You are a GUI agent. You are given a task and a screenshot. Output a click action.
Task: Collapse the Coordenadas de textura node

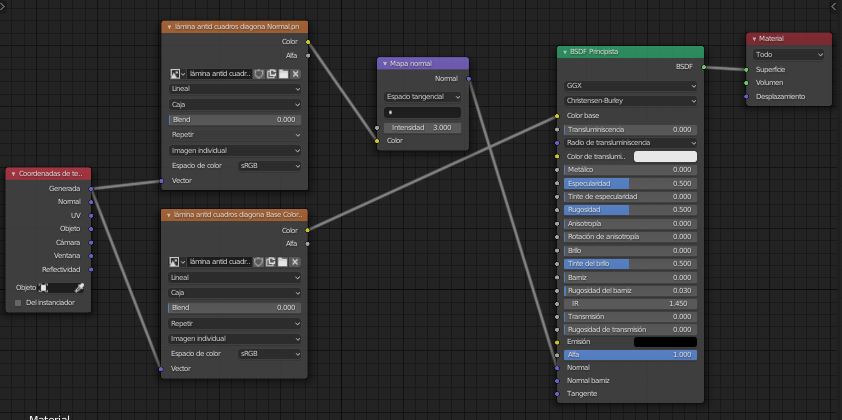[13, 173]
